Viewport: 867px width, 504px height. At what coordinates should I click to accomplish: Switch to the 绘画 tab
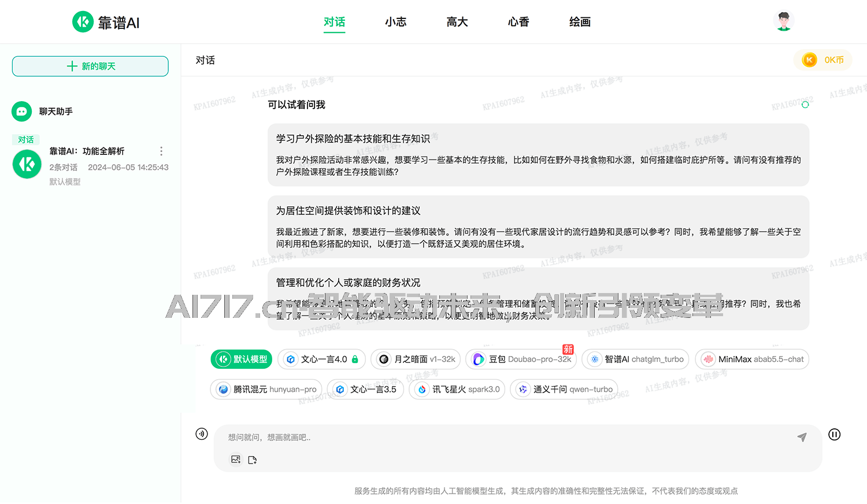coord(580,22)
